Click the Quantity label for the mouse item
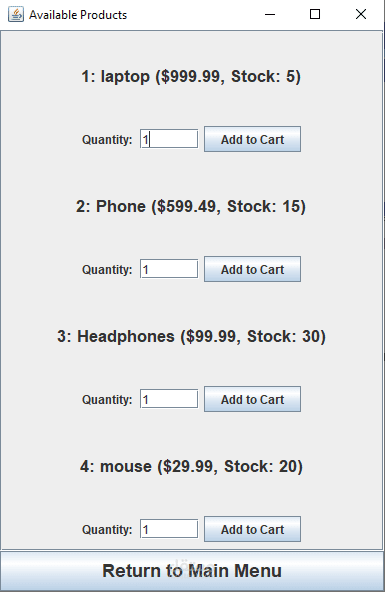The width and height of the screenshot is (385, 592). tap(107, 530)
